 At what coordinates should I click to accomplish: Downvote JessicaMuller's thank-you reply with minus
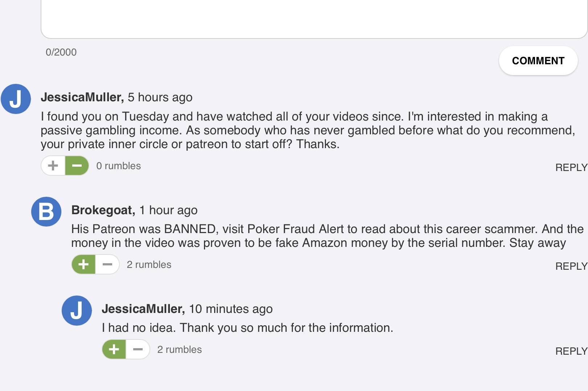138,349
